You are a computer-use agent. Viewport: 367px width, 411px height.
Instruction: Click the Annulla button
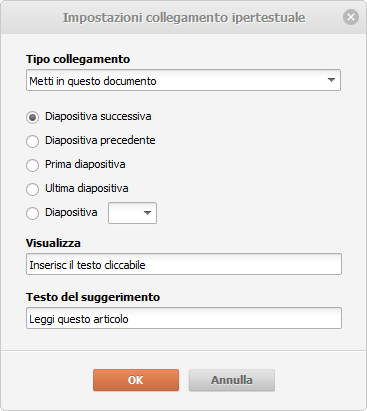pos(232,380)
